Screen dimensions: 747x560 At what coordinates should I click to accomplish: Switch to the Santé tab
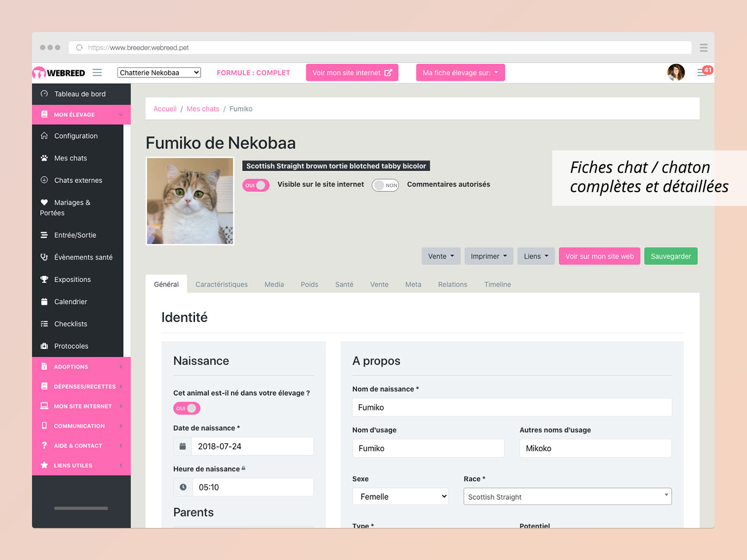[x=344, y=284]
